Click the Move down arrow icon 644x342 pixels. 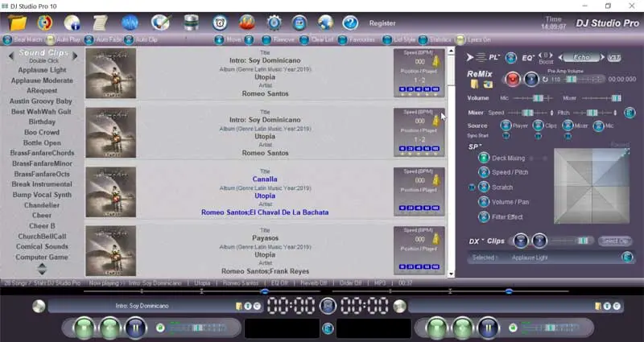(219, 39)
